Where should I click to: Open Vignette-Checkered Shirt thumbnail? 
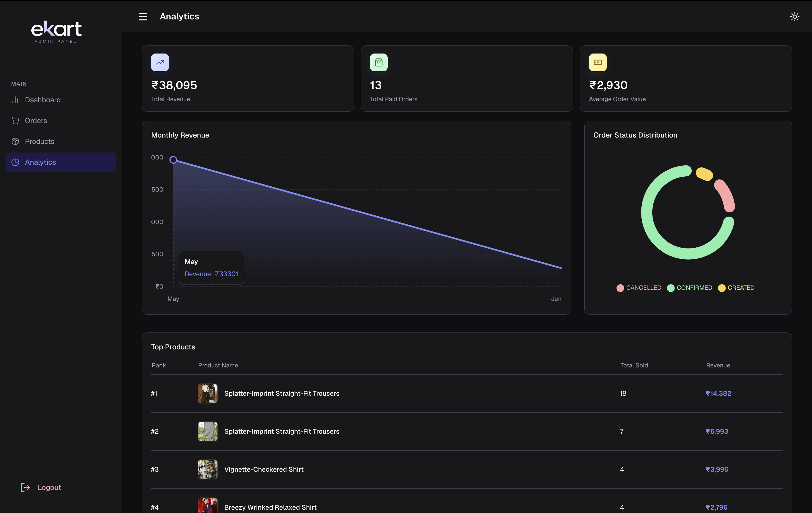tap(207, 469)
